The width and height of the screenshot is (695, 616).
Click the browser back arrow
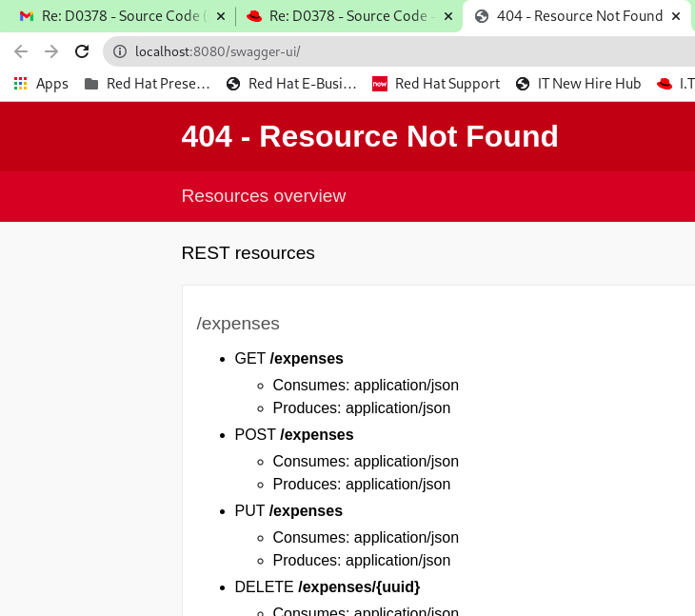pyautogui.click(x=21, y=51)
